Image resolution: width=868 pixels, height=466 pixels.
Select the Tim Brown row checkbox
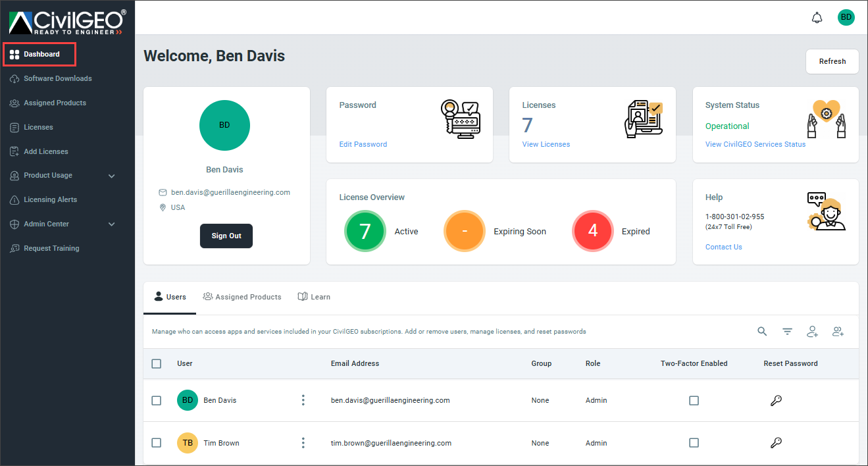point(157,443)
